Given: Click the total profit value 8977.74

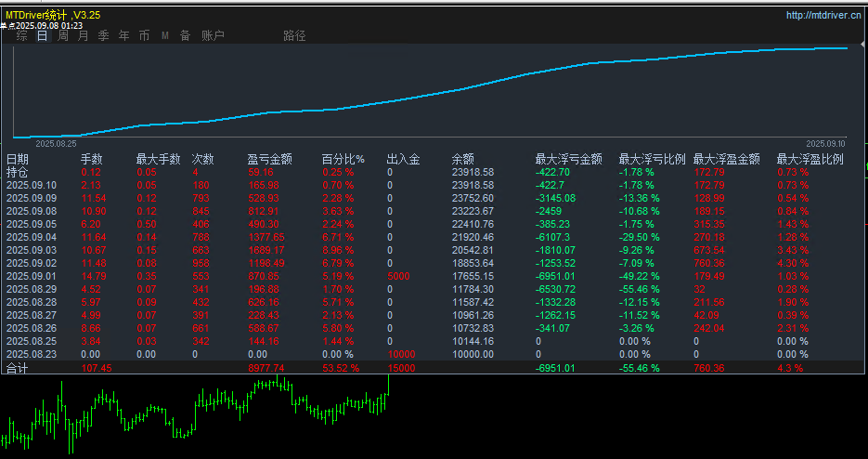Looking at the screenshot, I should pos(266,368).
